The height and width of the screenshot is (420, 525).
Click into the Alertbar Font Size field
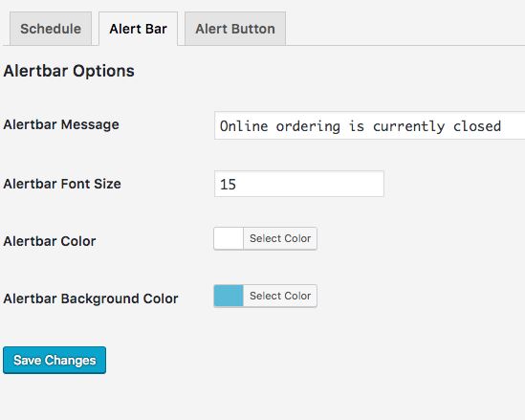[299, 184]
